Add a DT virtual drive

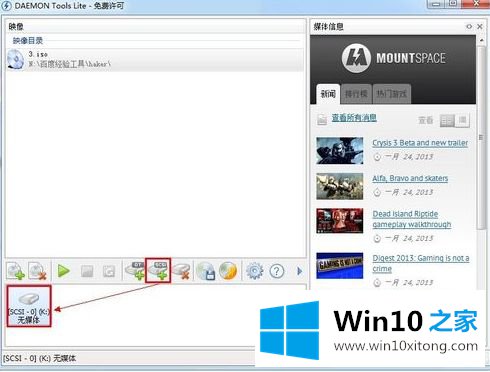[x=135, y=271]
